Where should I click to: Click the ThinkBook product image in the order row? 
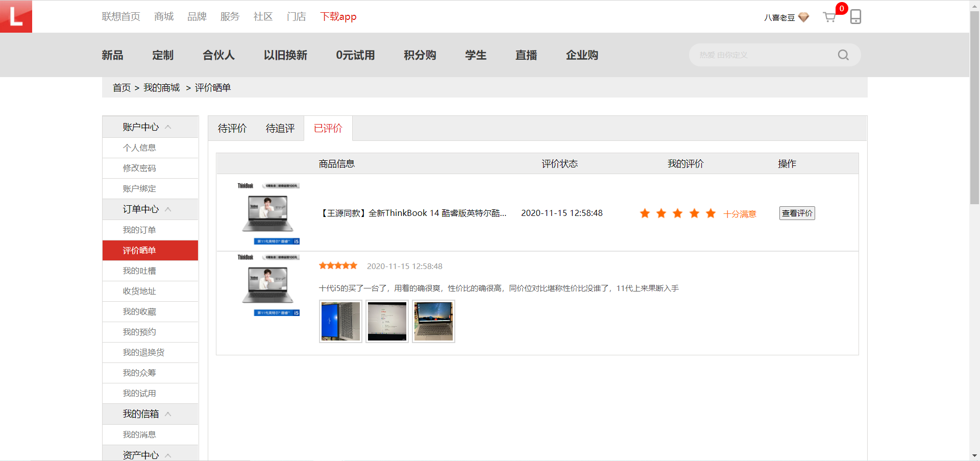(x=268, y=213)
